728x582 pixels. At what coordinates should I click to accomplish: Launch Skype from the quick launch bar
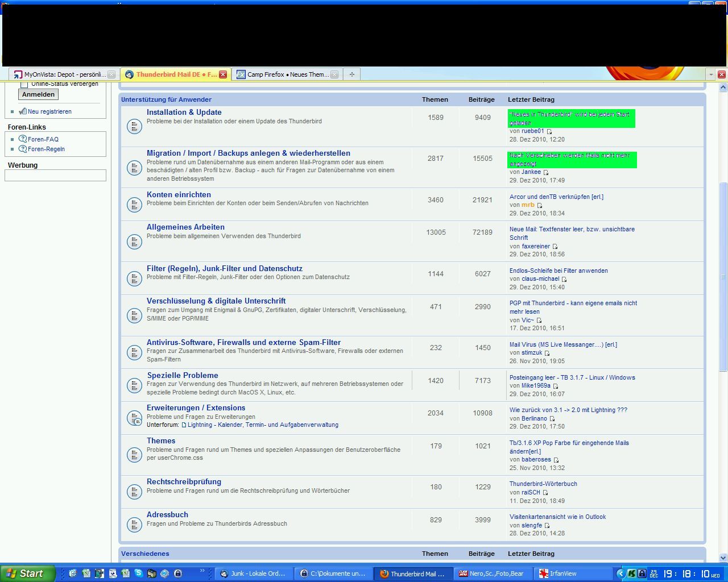pyautogui.click(x=138, y=573)
